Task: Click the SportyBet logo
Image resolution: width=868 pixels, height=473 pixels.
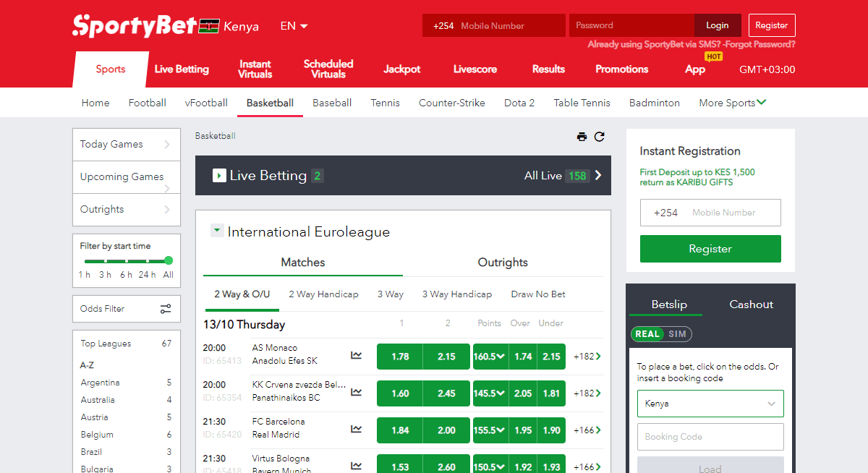Action: click(x=135, y=25)
